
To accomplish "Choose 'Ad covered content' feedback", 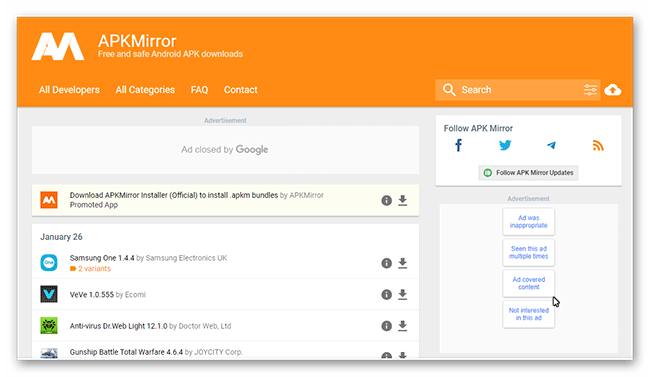I will [x=529, y=283].
